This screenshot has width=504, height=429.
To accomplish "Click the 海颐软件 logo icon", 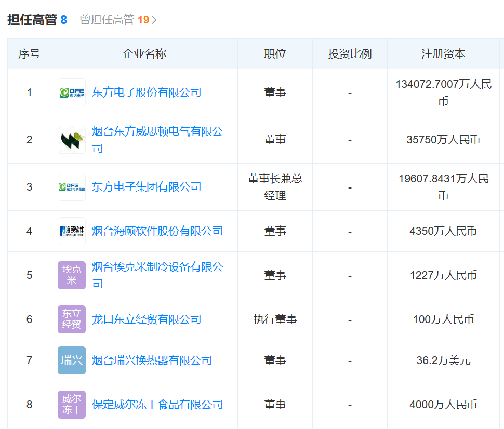I will 72,231.
